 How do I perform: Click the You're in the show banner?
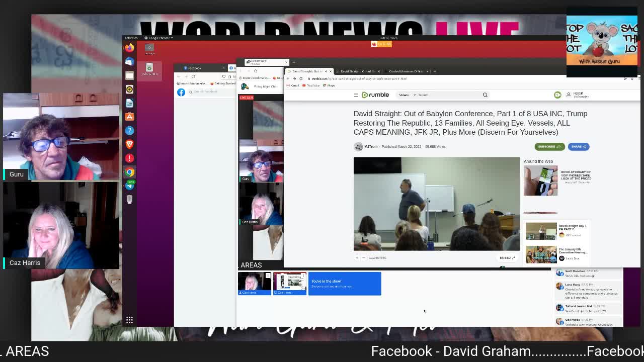coord(345,284)
